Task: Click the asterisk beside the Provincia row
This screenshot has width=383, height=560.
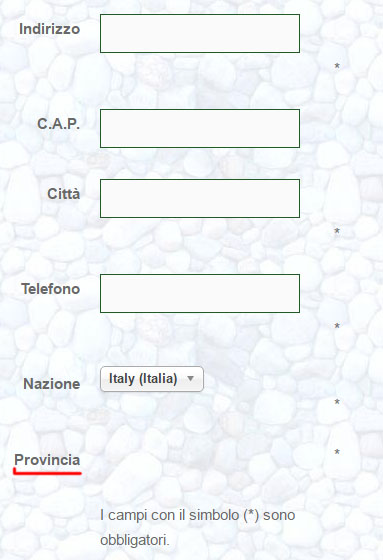Action: coord(337,452)
